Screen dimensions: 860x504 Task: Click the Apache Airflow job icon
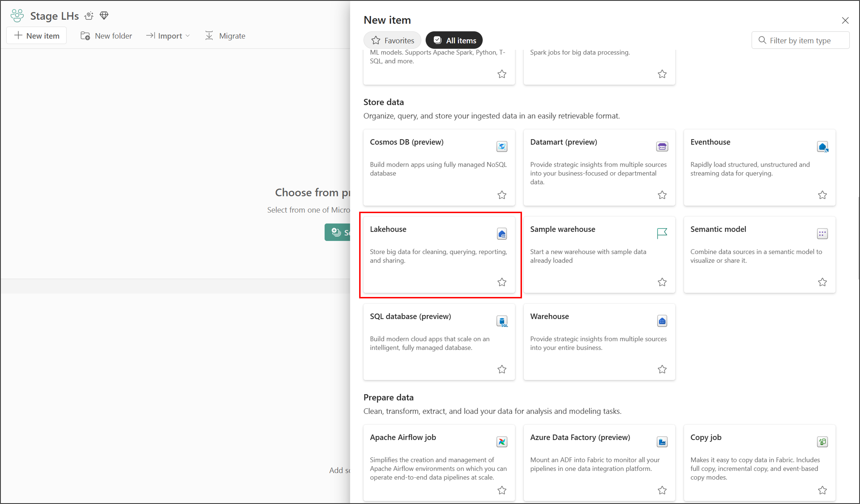coord(502,441)
